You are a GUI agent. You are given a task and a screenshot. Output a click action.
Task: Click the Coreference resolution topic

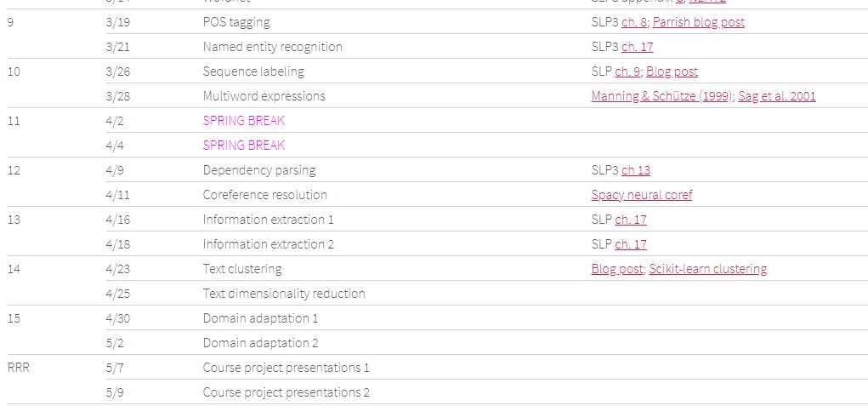[264, 195]
